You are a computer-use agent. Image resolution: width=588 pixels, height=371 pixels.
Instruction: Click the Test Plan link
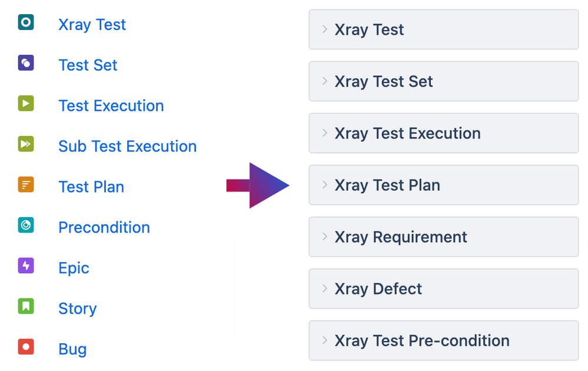91,187
